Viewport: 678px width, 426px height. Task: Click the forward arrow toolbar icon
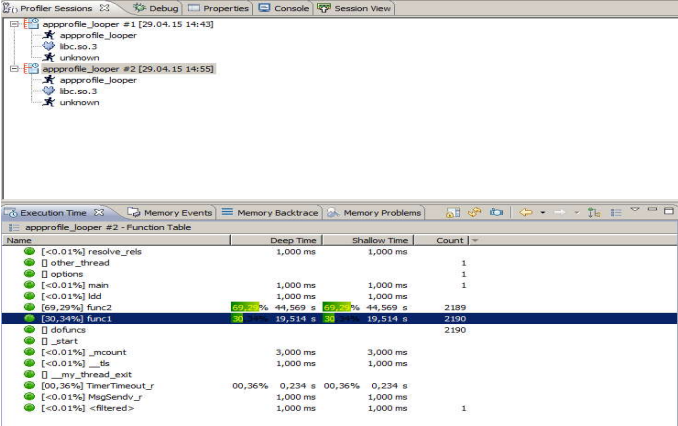coord(560,212)
